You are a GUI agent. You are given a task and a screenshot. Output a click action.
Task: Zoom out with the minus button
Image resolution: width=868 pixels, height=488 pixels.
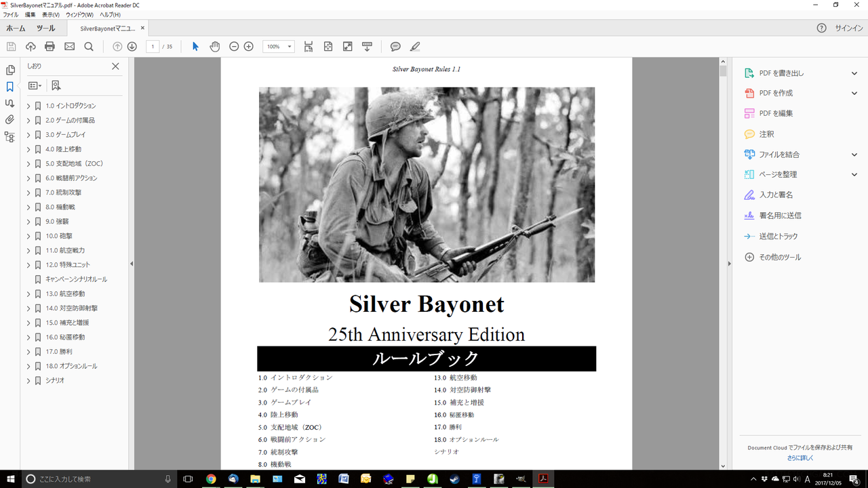point(234,47)
